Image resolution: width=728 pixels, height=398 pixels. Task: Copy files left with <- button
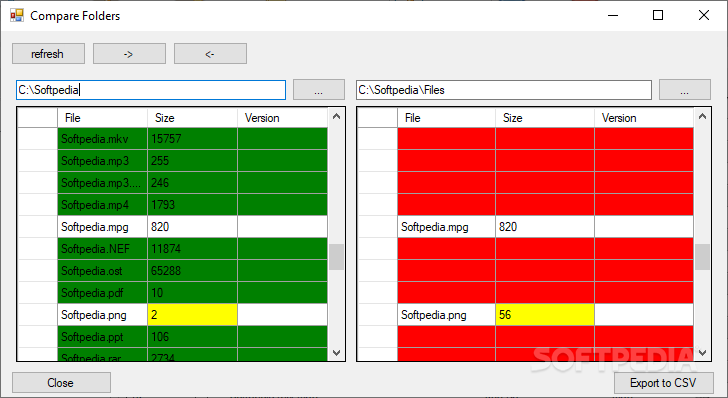coord(210,54)
